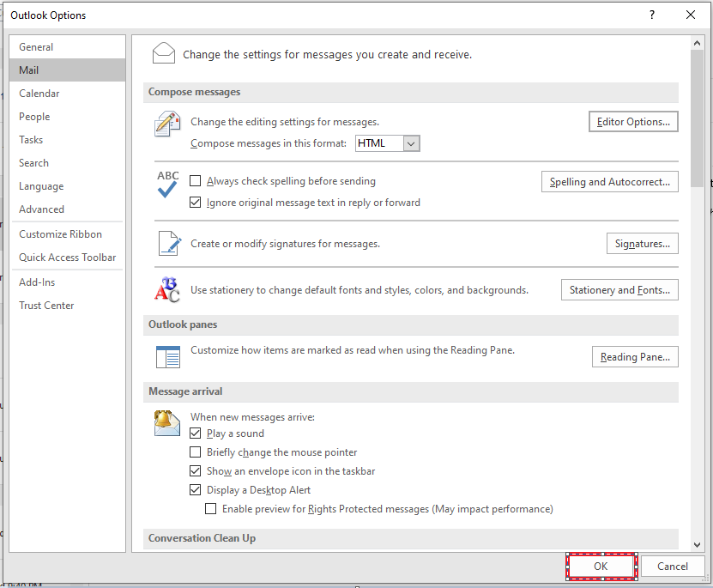Open the Trust Center section
This screenshot has height=588, width=713.
[46, 305]
